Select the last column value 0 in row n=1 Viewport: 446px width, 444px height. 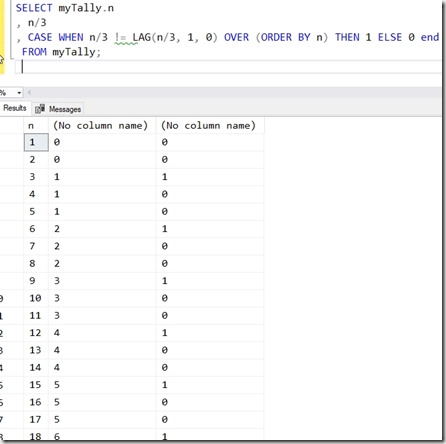210,142
